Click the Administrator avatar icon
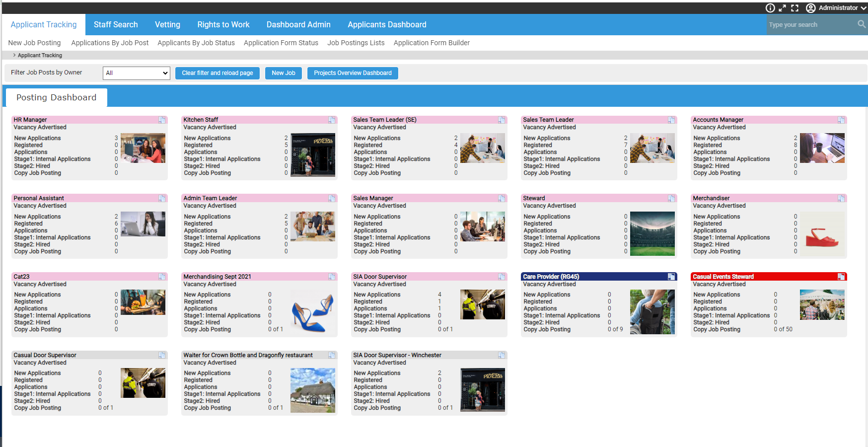The image size is (868, 447). 810,7
